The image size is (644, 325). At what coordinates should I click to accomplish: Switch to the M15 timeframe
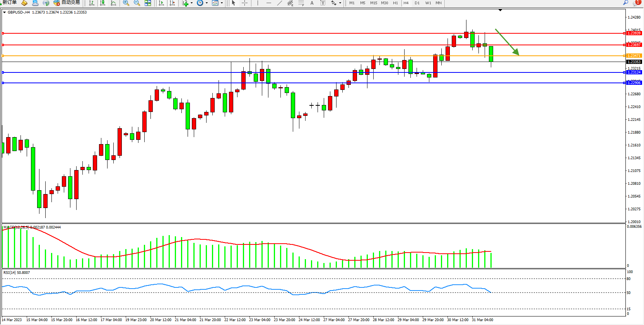click(x=373, y=3)
